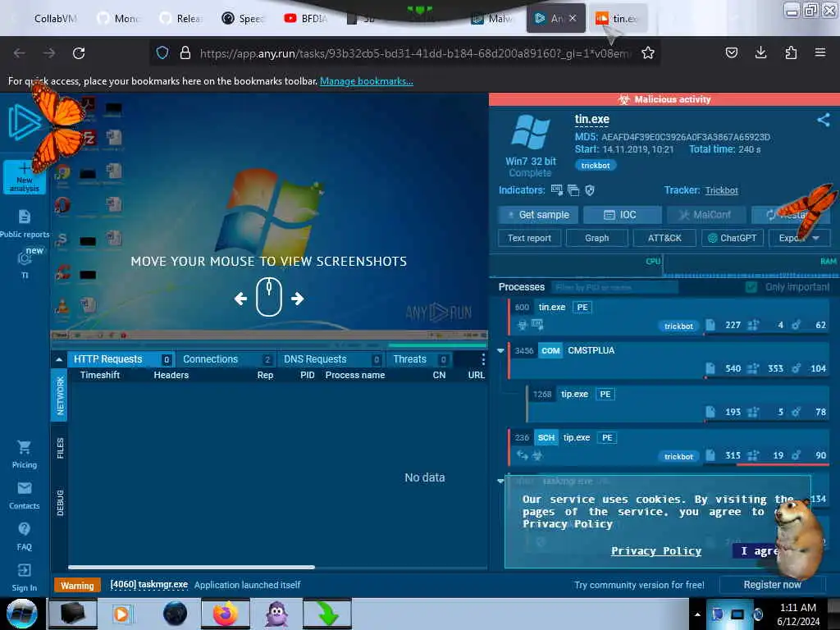Click the share icon next to tin.exe
This screenshot has height=630, width=840.
pos(824,120)
